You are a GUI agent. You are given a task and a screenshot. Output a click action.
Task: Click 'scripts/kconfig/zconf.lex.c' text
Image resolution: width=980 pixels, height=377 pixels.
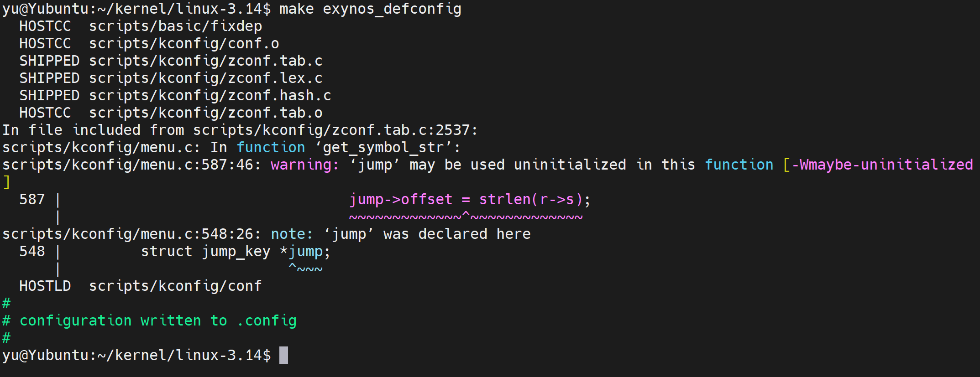(205, 78)
